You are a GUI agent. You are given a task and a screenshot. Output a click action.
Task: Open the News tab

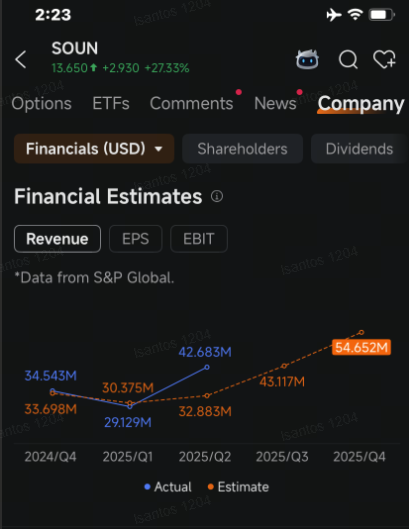point(275,103)
